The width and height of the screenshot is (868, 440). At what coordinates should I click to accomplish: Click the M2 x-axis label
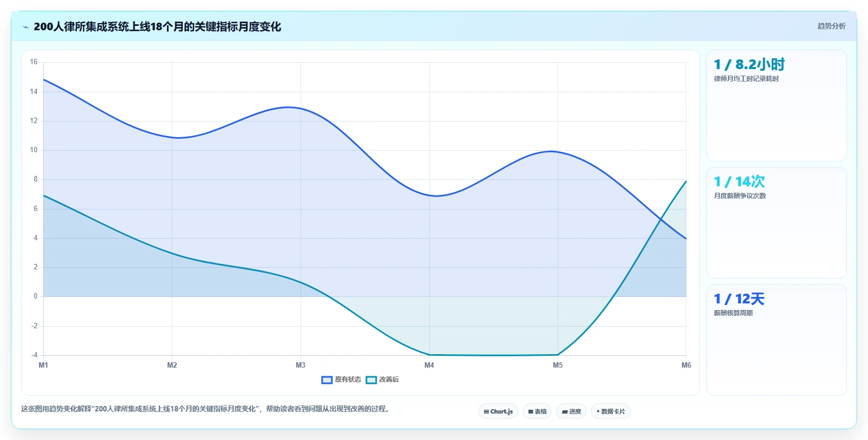(172, 365)
